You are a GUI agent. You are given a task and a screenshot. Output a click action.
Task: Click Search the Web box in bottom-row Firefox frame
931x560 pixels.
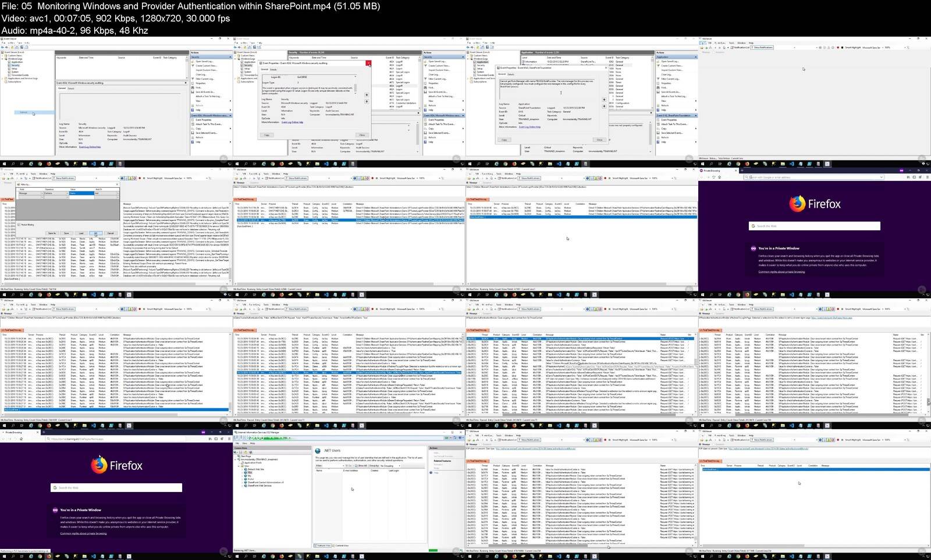coord(116,487)
